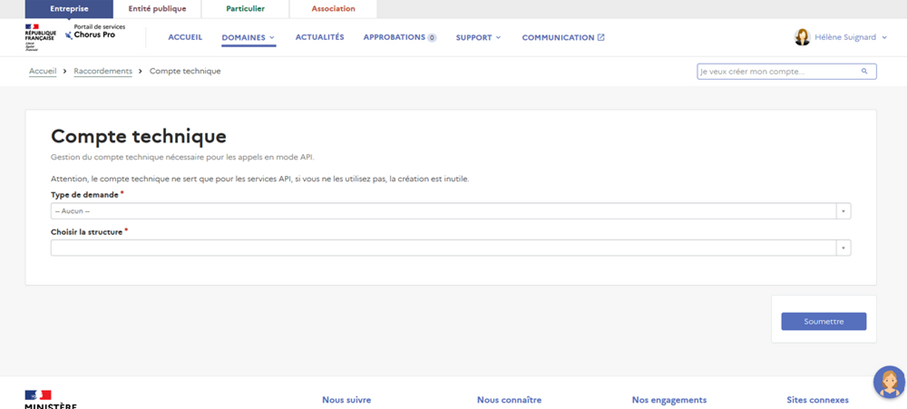Click the Sites connexes footer heading
The image size is (907, 409).
(x=817, y=400)
